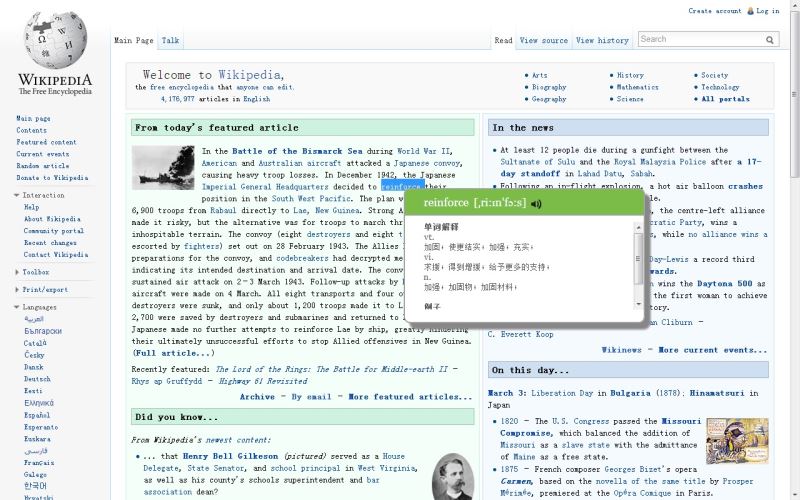Click the Log in user icon

[751, 11]
